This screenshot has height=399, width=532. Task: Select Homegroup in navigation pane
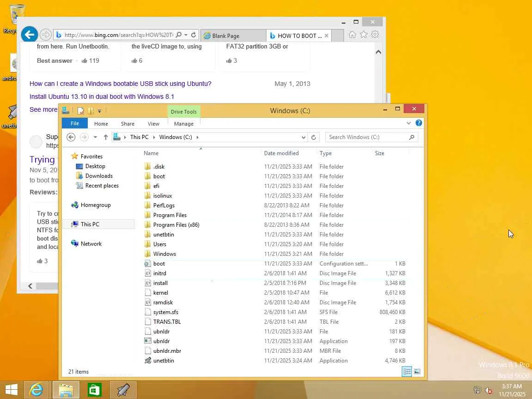click(95, 205)
